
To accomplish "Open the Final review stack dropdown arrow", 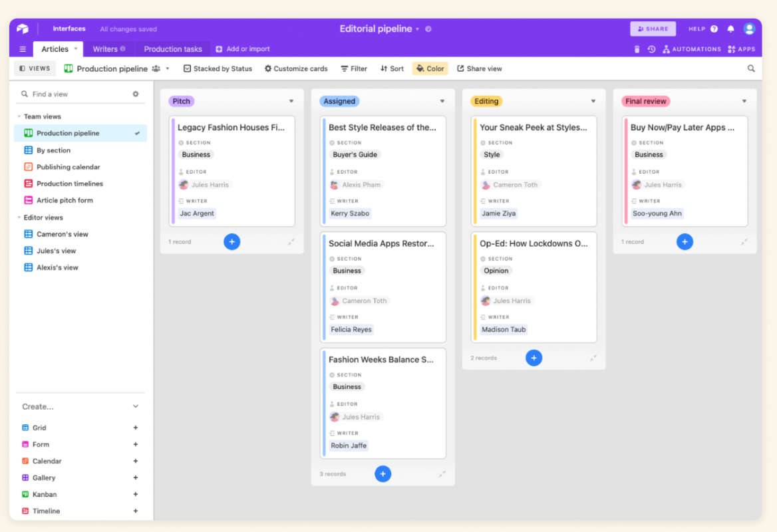I will [744, 101].
